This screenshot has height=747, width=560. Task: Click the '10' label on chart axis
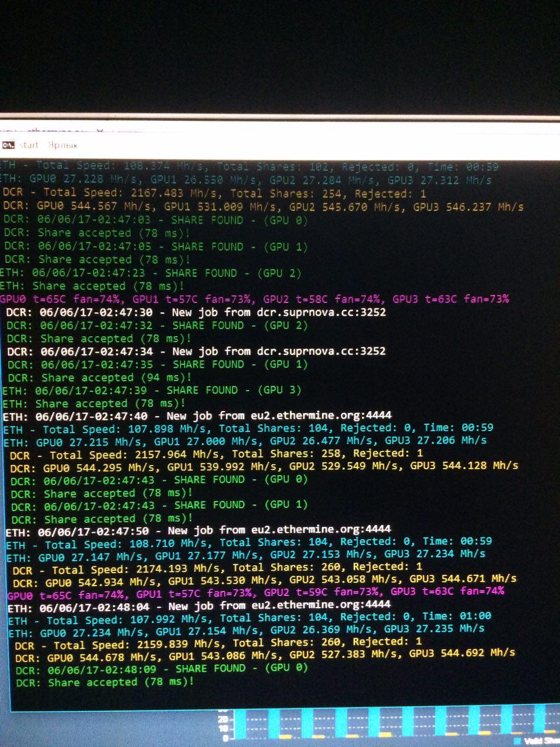click(222, 728)
